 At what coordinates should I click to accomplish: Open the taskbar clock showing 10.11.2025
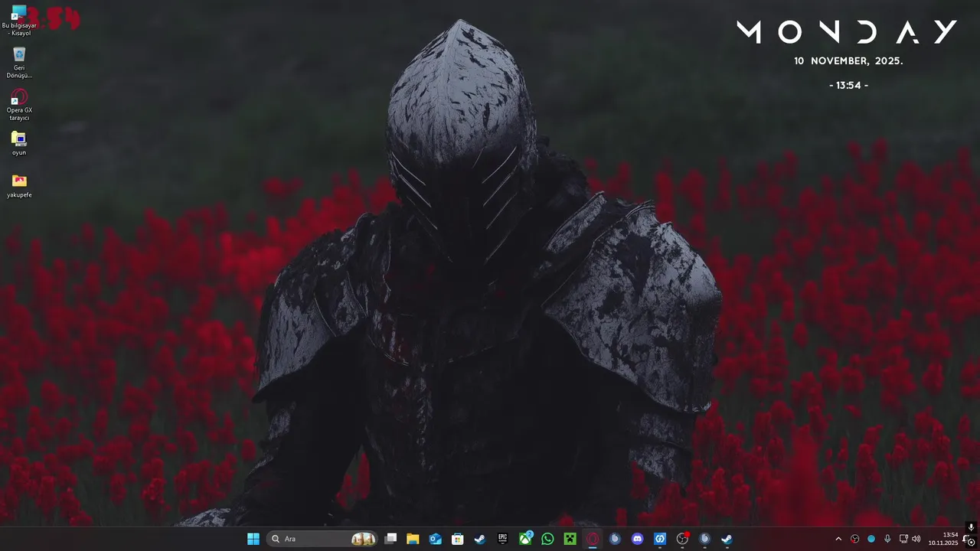(x=943, y=539)
